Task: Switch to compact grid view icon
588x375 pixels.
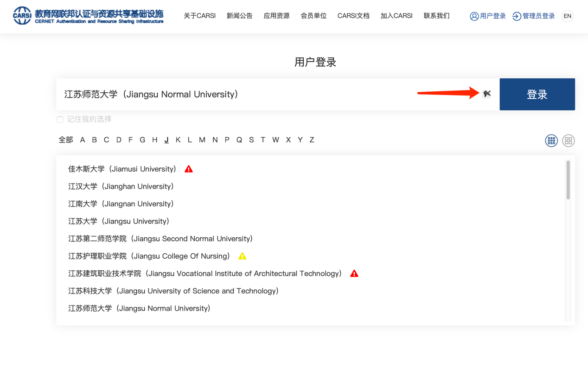Action: 551,140
